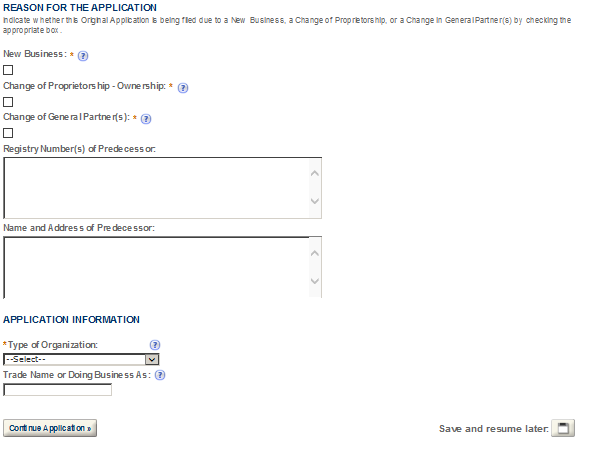Expand the Type of Organization dropdown arrow

(152, 359)
